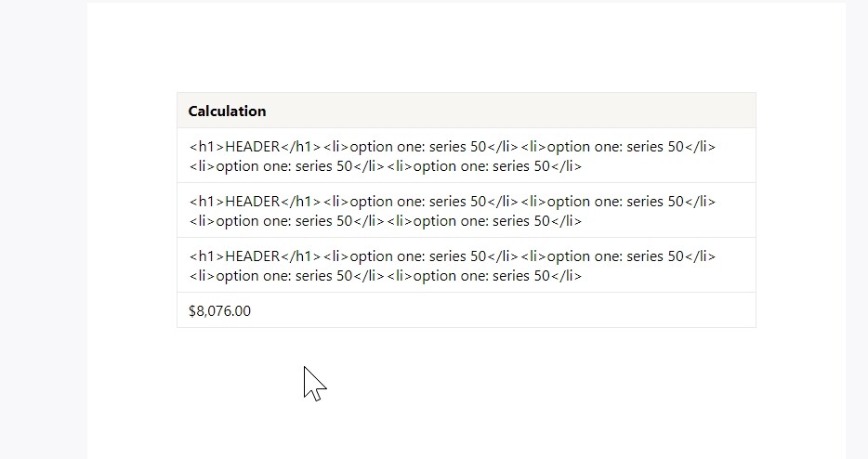This screenshot has width=868, height=459.
Task: Click the final </li> tag in the first row
Action: (566, 166)
